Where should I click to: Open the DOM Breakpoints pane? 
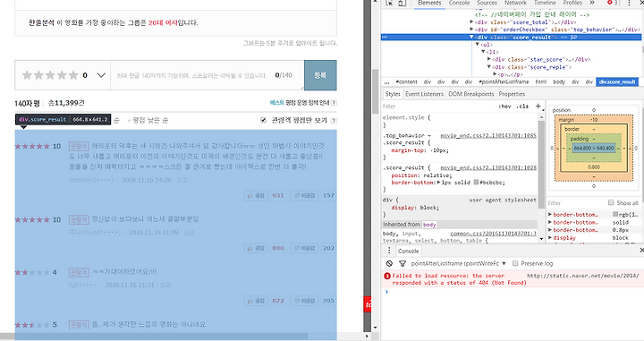471,94
